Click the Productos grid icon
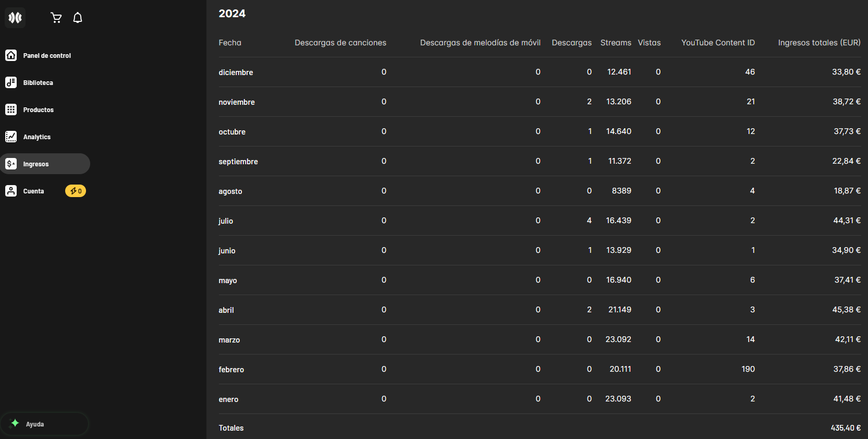This screenshot has width=868, height=439. tap(11, 109)
